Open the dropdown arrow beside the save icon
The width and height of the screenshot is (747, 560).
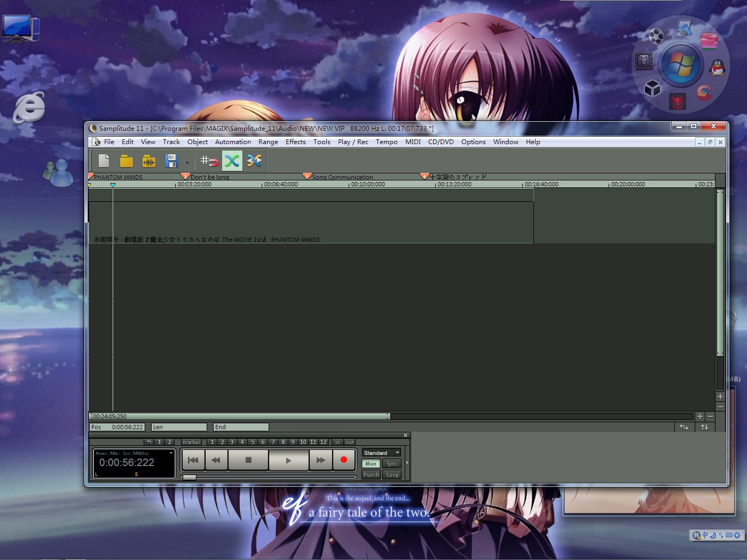(187, 162)
